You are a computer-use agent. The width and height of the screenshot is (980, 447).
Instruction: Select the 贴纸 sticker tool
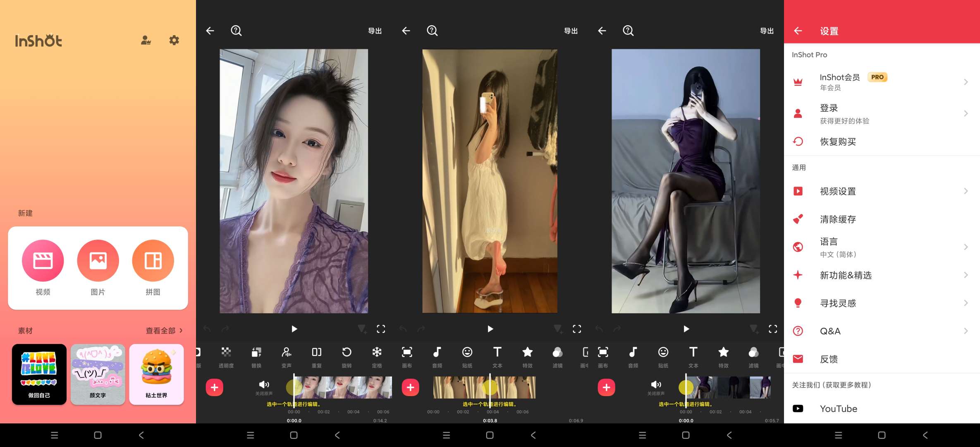pyautogui.click(x=466, y=357)
